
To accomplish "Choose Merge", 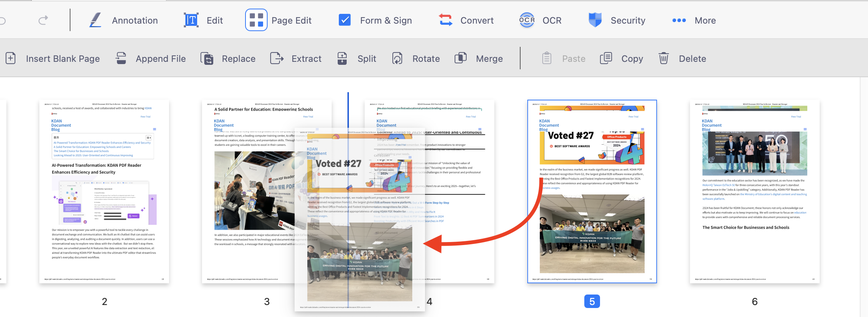I will (x=489, y=59).
